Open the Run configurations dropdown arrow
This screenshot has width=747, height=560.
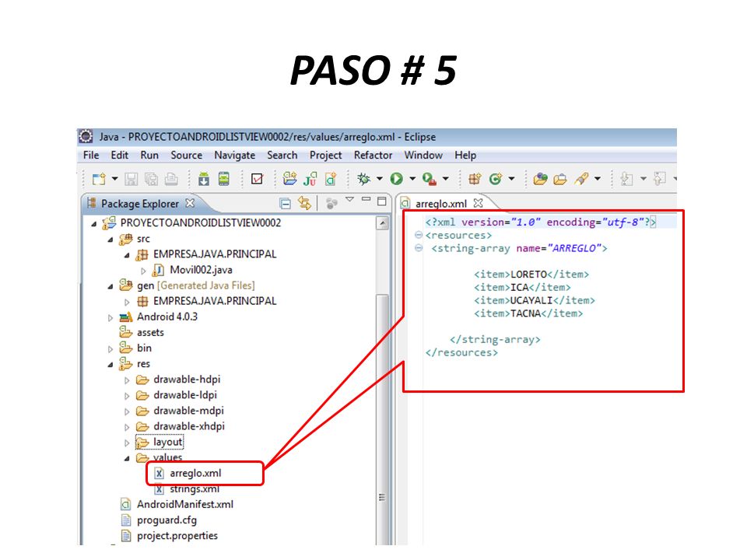click(x=412, y=179)
